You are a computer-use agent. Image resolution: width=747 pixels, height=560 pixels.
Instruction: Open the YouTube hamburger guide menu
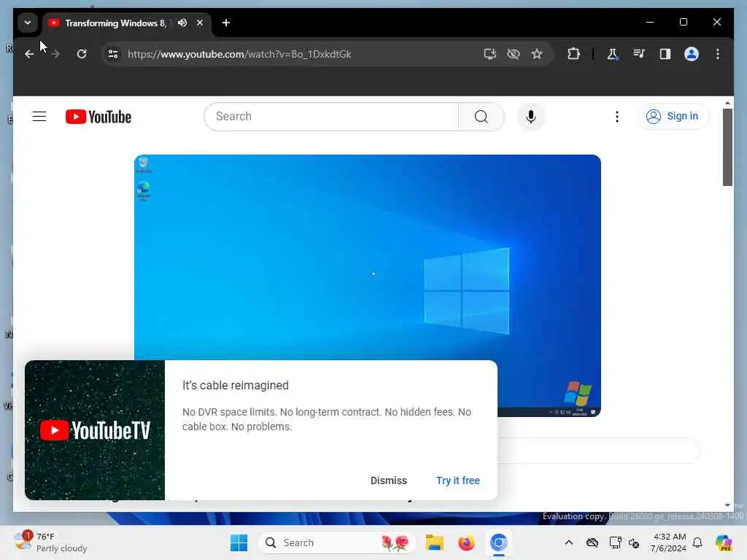pyautogui.click(x=39, y=117)
